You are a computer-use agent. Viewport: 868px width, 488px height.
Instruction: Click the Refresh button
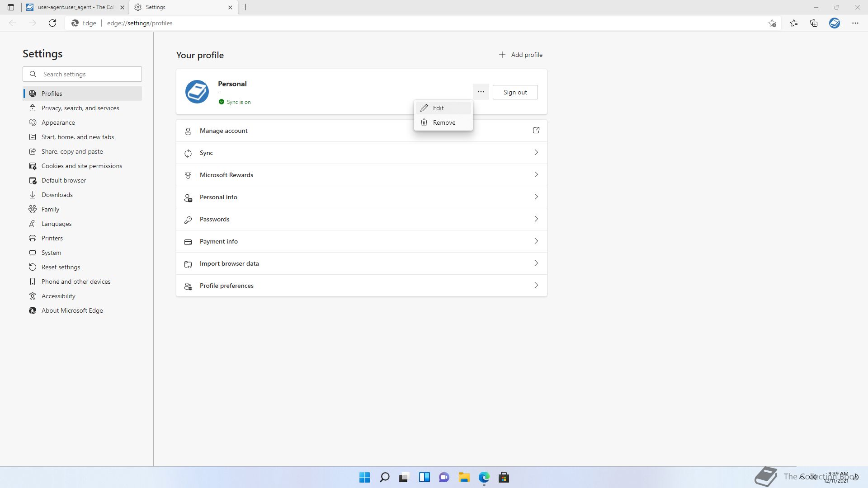pos(52,23)
